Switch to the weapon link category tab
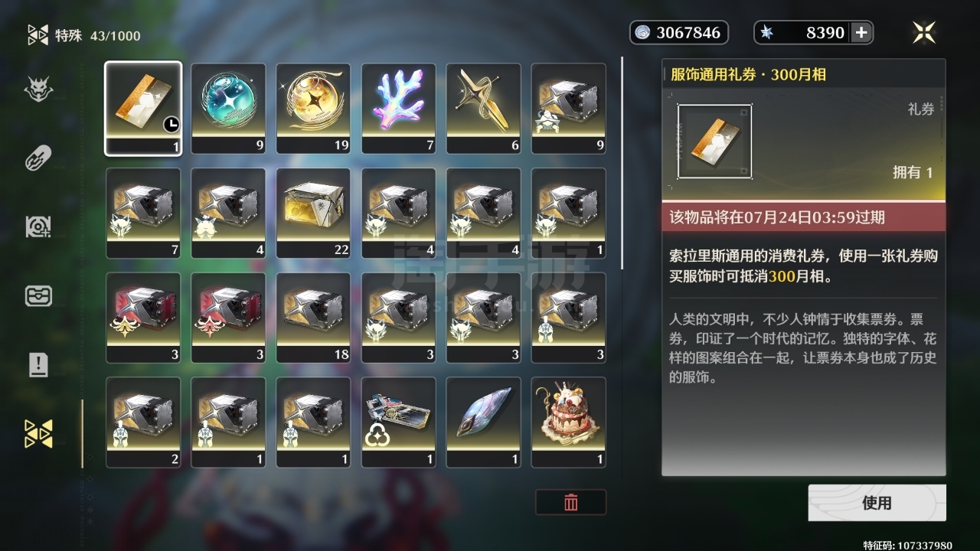 pos(38,158)
